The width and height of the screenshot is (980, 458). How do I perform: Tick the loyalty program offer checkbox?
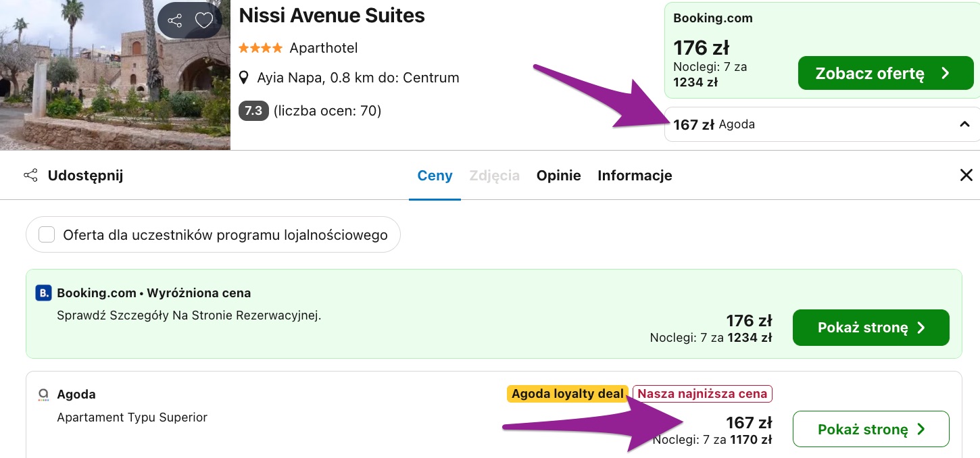pos(47,235)
